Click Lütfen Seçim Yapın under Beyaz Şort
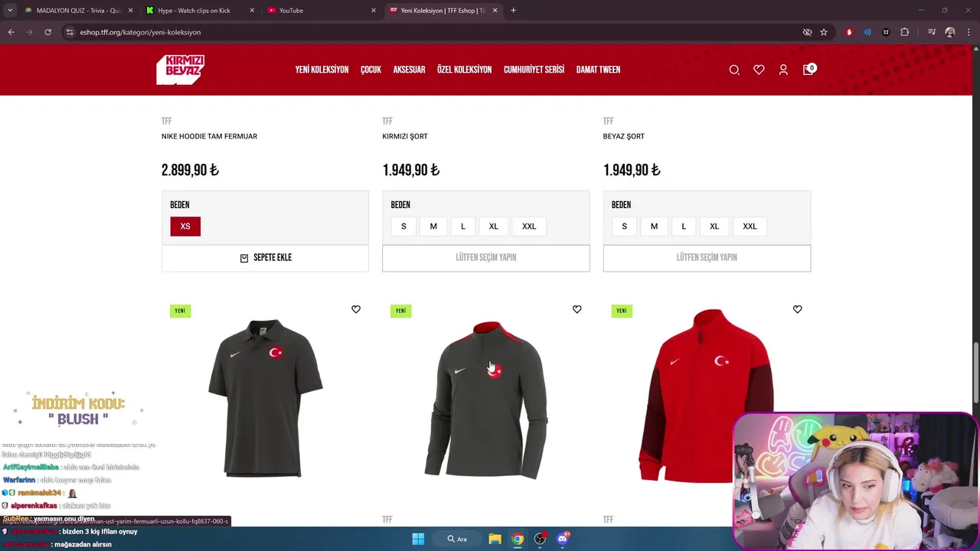The height and width of the screenshot is (551, 980). coord(707,258)
